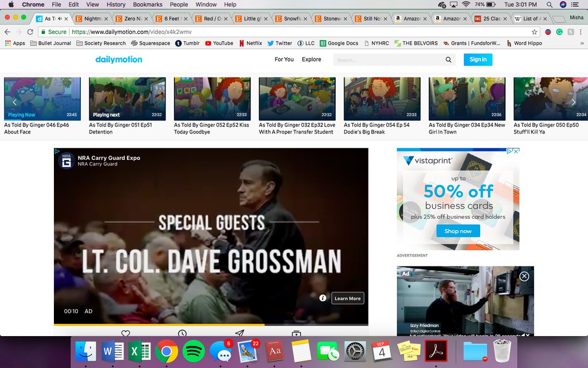Close the Stonew tab
This screenshot has width=588, height=368.
coord(344,19)
